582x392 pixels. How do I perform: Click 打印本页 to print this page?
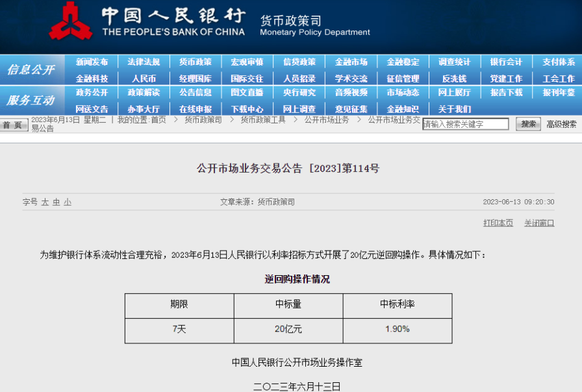[x=497, y=223]
